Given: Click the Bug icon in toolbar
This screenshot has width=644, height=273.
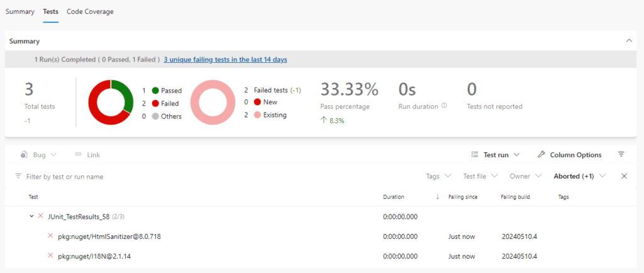Looking at the screenshot, I should tap(25, 155).
